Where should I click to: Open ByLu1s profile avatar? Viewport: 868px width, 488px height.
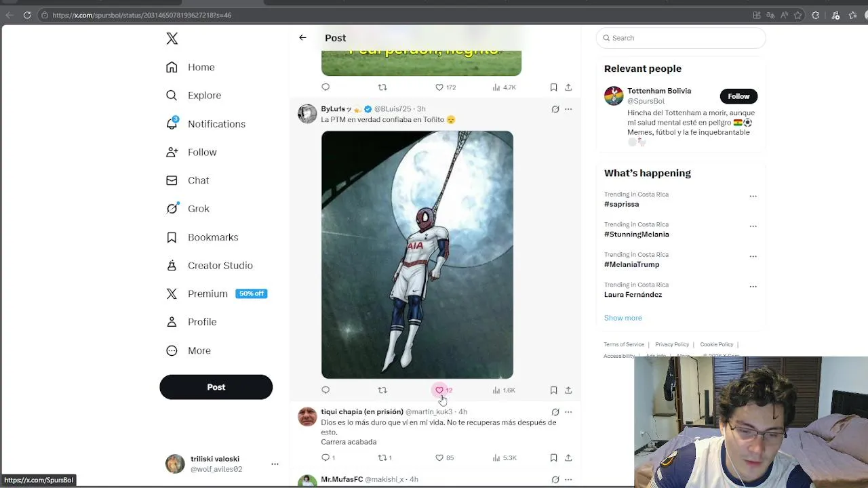click(307, 114)
